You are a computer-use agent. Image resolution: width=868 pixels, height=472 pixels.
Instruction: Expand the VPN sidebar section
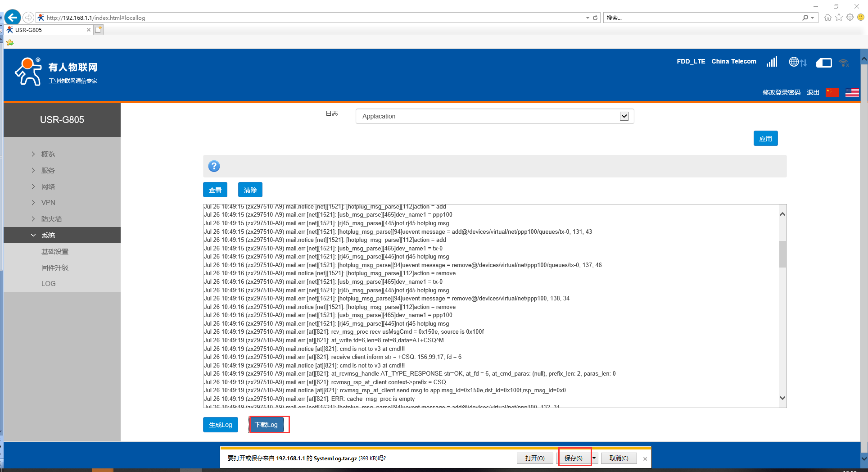tap(48, 203)
